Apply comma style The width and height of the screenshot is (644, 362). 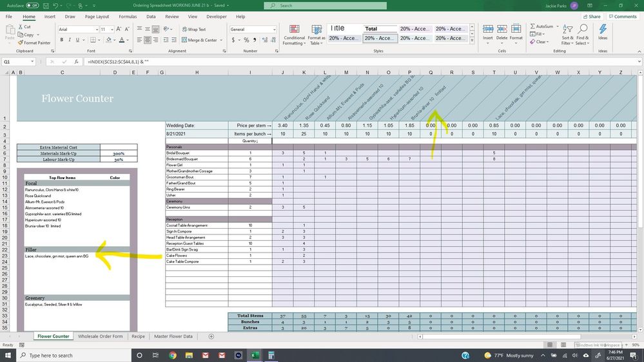point(255,40)
